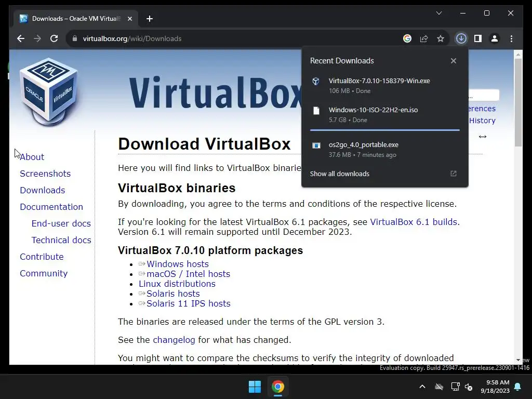The width and height of the screenshot is (532, 399).
Task: Open the Chrome profile menu
Action: click(495, 38)
